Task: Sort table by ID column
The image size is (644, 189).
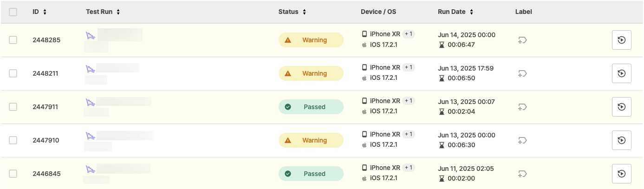Action: click(39, 12)
